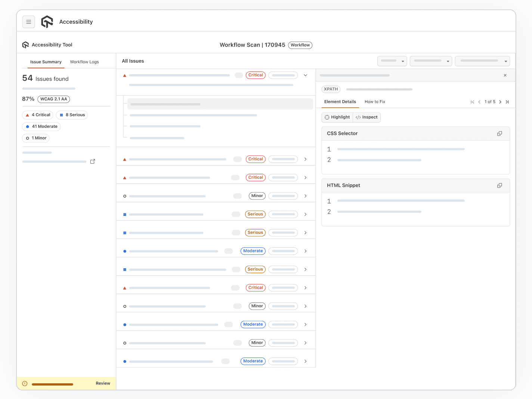
Task: Click the 87% compliance progress bar
Action: click(49, 89)
